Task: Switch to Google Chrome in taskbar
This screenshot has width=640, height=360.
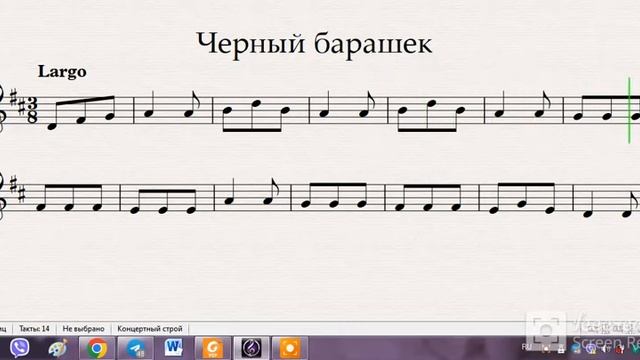Action: point(97,349)
